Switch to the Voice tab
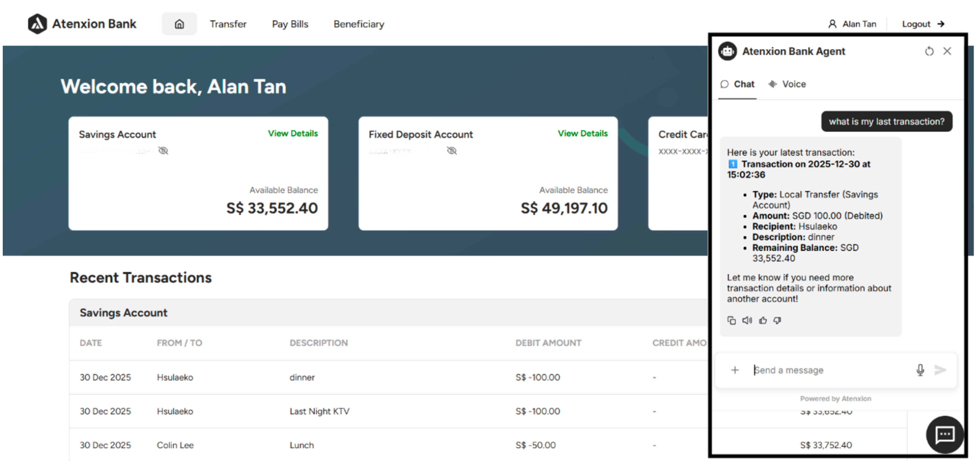The image size is (980, 465). (787, 84)
